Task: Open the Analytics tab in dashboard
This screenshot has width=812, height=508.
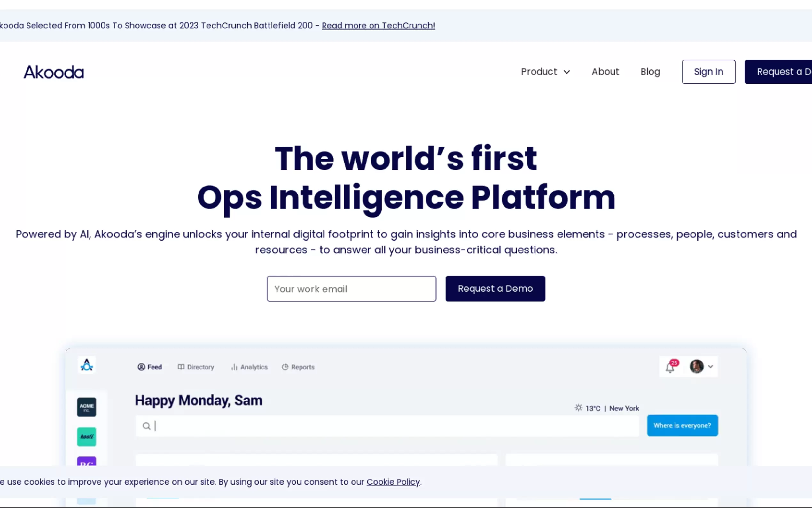Action: pyautogui.click(x=249, y=367)
